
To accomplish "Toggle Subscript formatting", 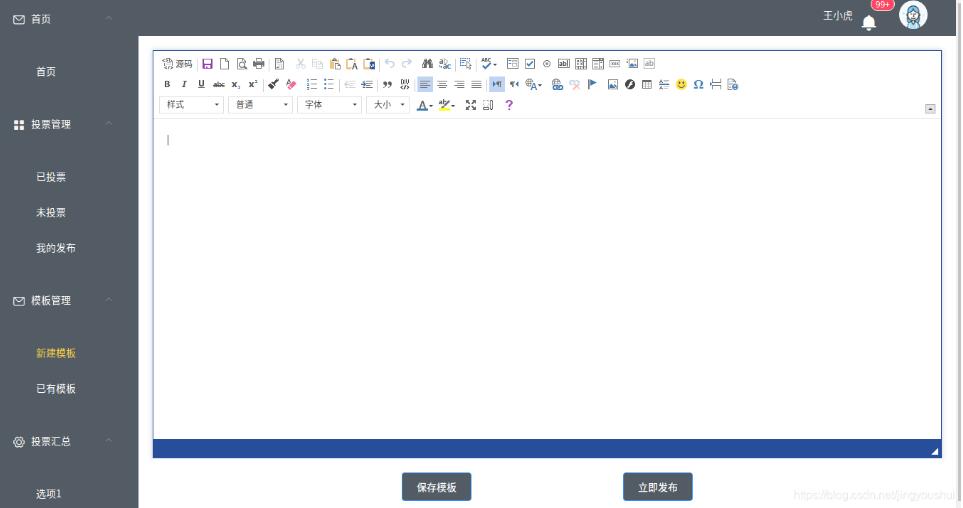I will tap(235, 85).
